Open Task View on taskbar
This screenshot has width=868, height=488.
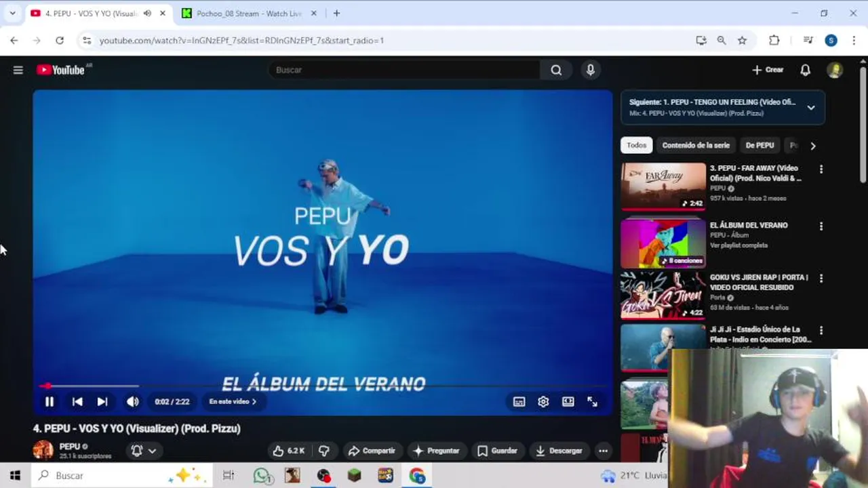click(x=229, y=476)
